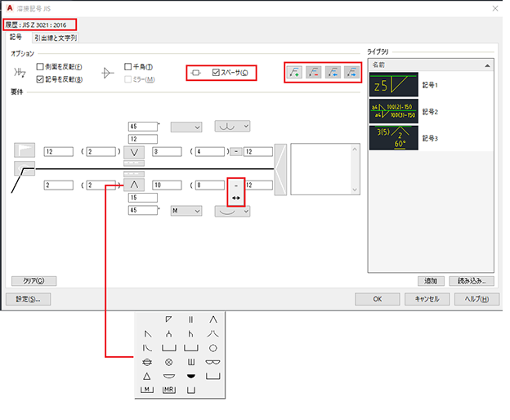Pick the flare-V double curve symbol
The image size is (510, 420).
click(213, 334)
